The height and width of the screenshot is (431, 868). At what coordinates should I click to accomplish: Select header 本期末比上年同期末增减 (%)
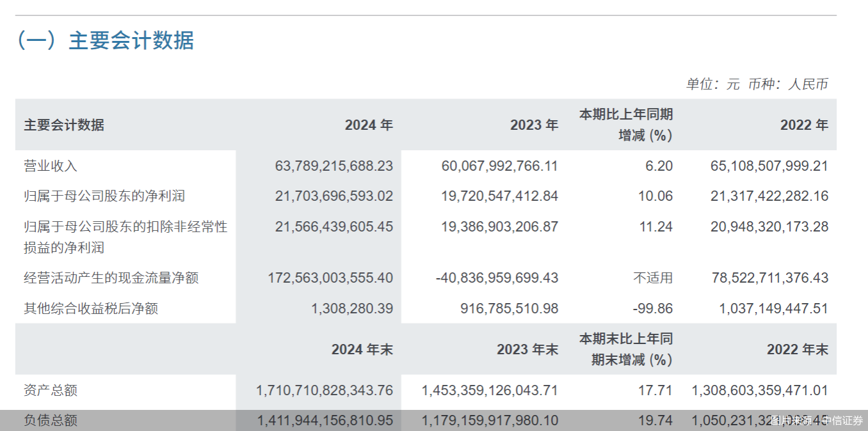[x=626, y=349]
